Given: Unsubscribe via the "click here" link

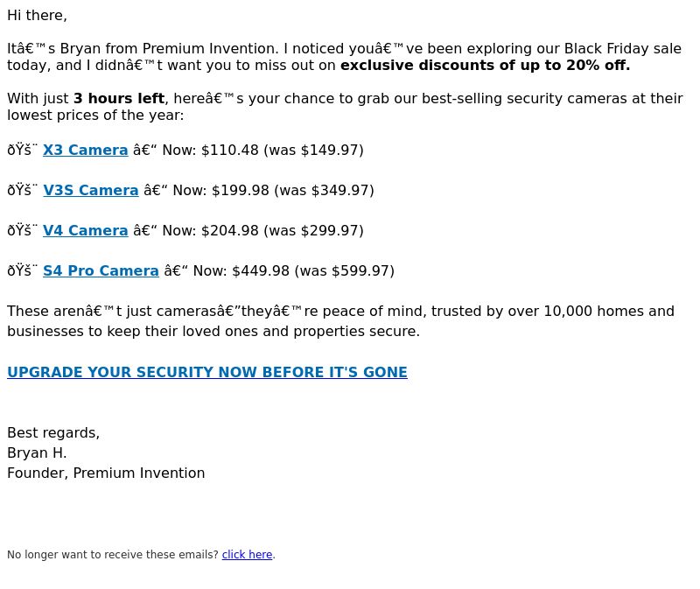Looking at the screenshot, I should point(247,555).
